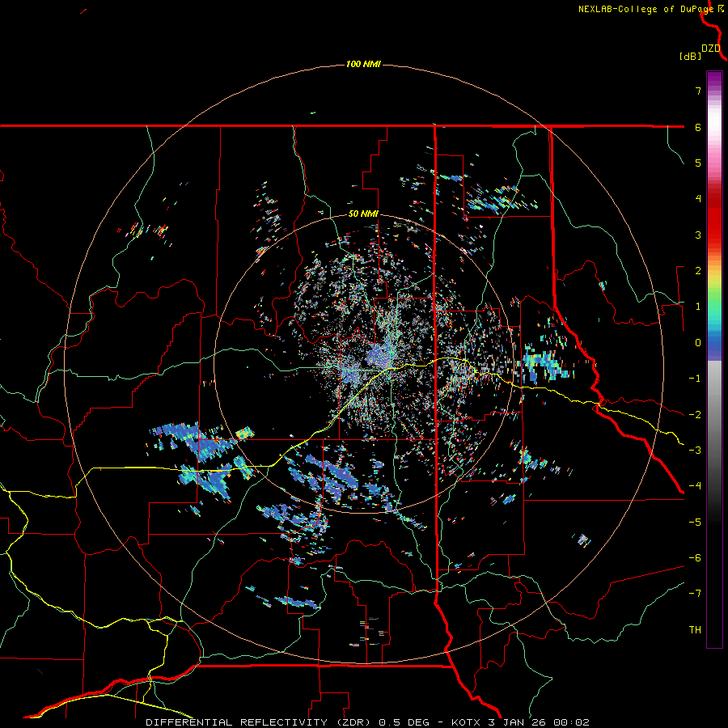Click the 3 dB color bar label
The height and width of the screenshot is (728, 728).
click(x=698, y=235)
